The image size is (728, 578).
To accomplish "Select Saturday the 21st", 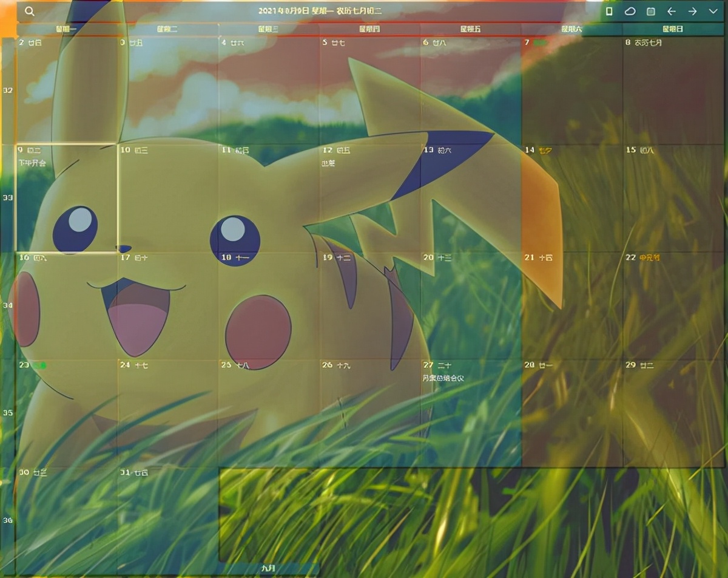I will tap(572, 305).
